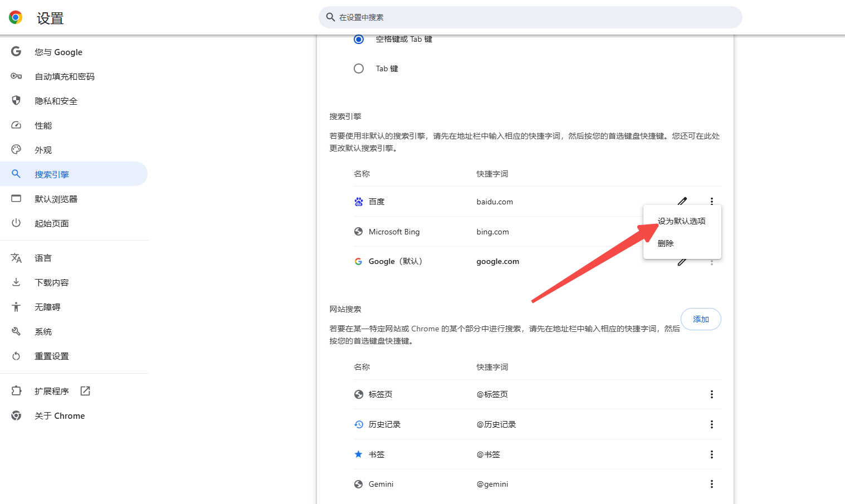Click the Chrome logo in the header

[x=16, y=17]
